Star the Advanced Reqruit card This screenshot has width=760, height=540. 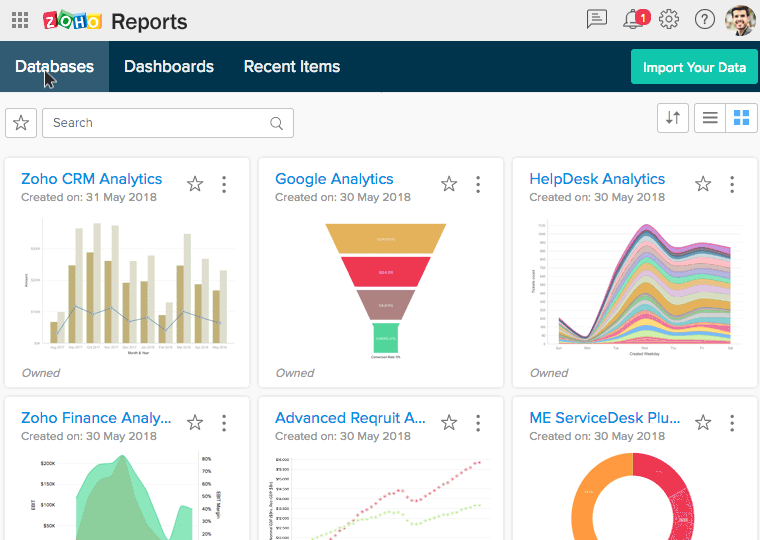[449, 423]
